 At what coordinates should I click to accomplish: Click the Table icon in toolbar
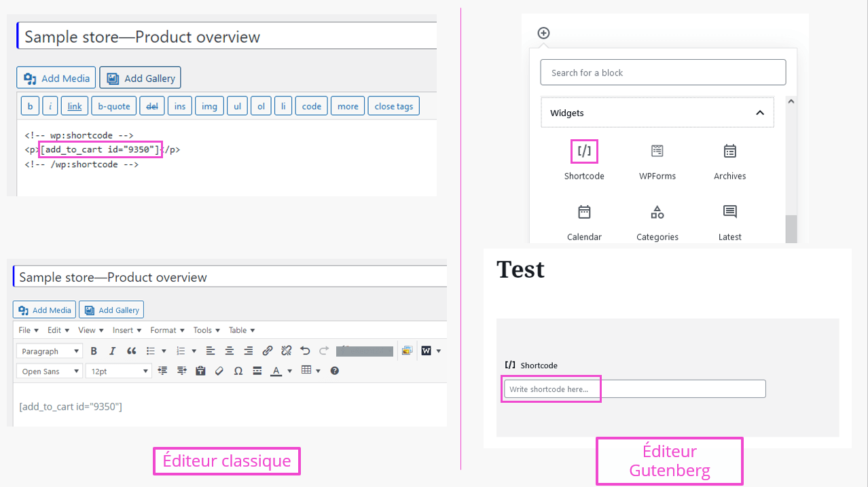(306, 370)
